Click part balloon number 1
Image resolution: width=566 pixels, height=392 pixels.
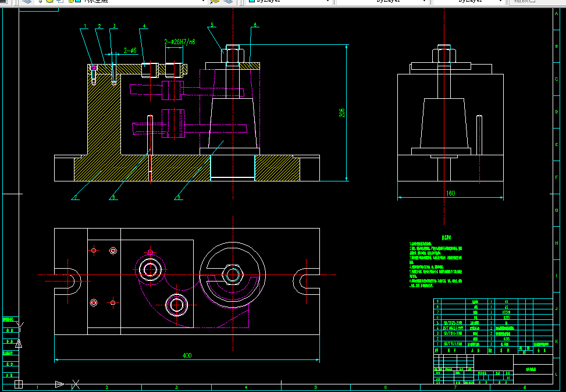tap(85, 26)
